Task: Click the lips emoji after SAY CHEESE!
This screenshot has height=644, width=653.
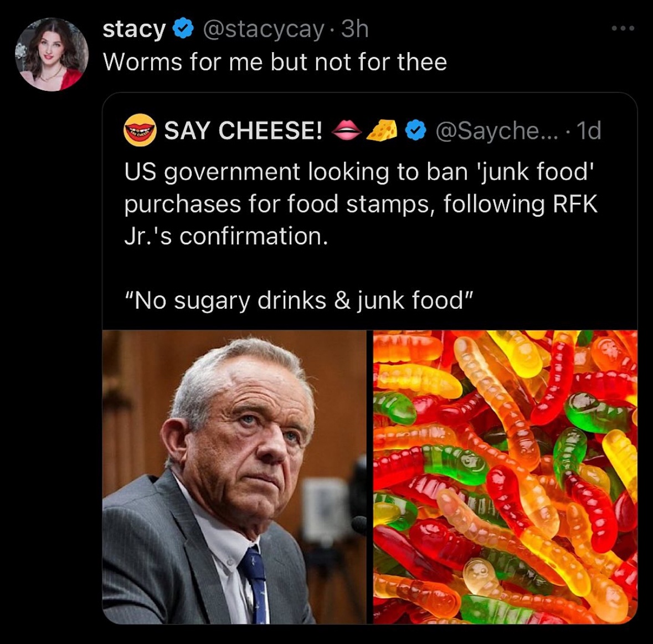Action: click(x=346, y=131)
